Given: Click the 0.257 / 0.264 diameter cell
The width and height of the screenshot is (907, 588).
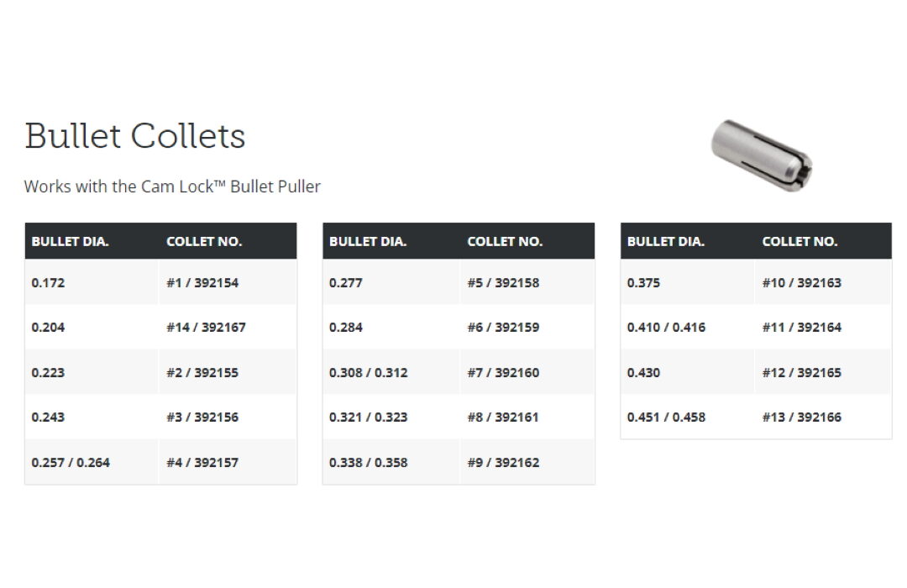Looking at the screenshot, I should pyautogui.click(x=71, y=463).
